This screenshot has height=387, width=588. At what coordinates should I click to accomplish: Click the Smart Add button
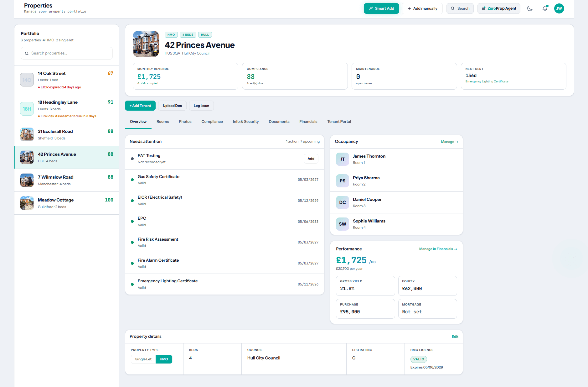coord(381,8)
